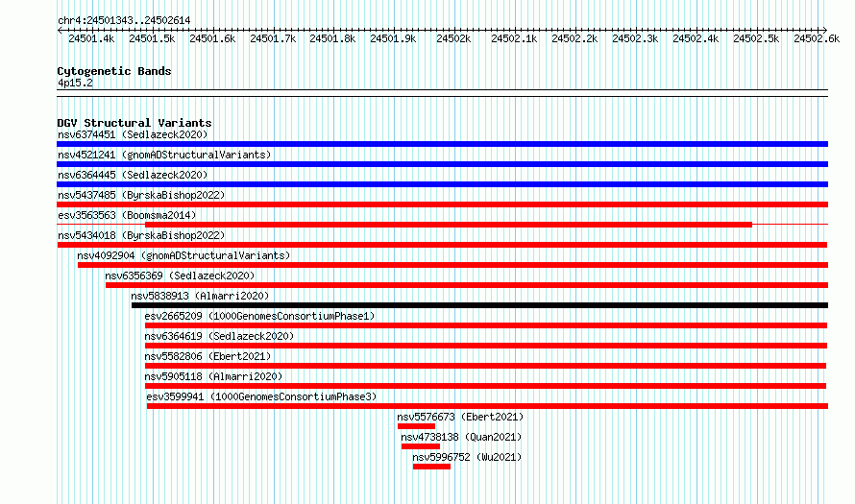Click the nsv5437485 (ByrskaBishop2022) label
Viewport: 855px width, 504px height.
[x=141, y=195]
